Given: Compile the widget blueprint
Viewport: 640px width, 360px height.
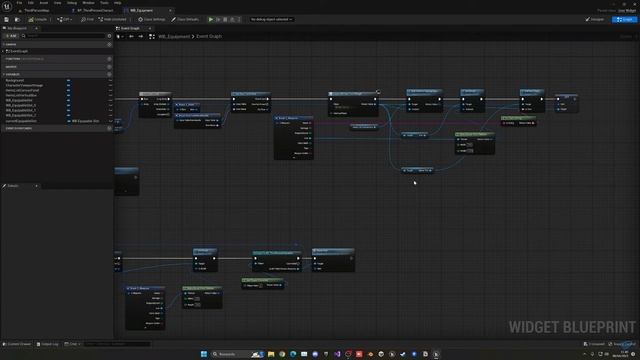Looking at the screenshot, I should pos(38,19).
